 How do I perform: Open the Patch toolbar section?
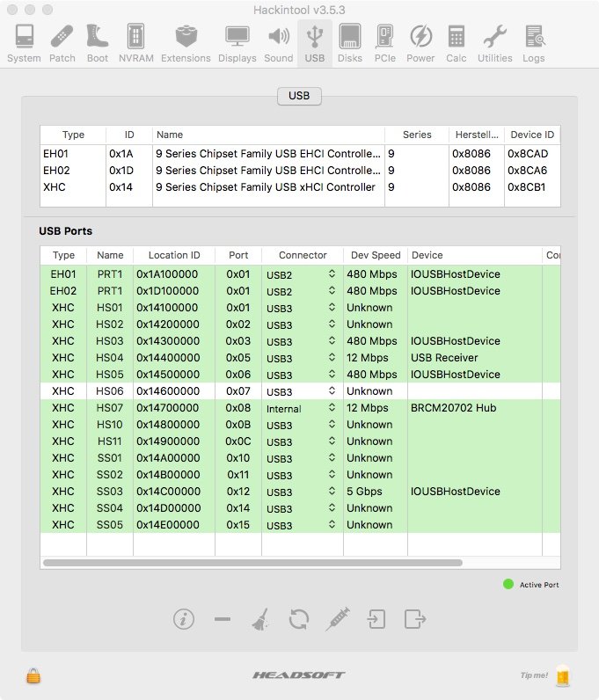62,43
